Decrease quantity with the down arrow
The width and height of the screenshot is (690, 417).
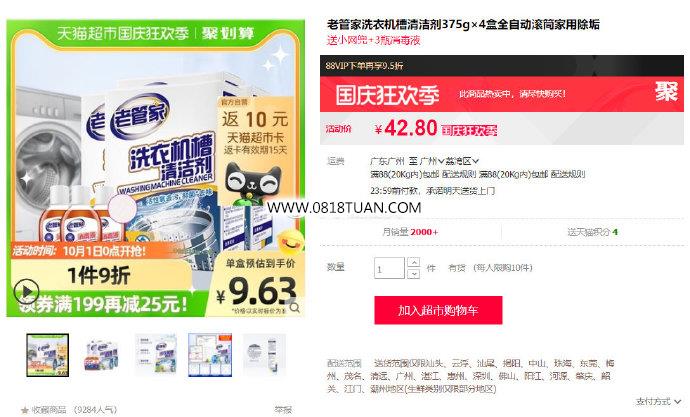point(414,274)
